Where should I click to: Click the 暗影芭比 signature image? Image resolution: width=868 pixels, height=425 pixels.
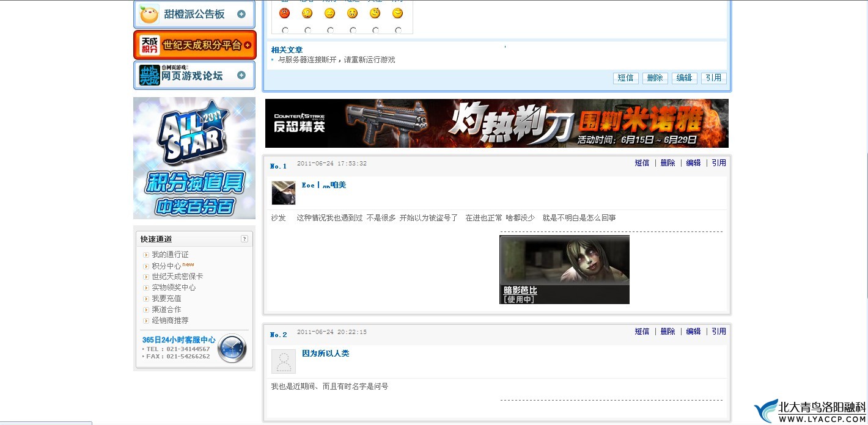[564, 269]
